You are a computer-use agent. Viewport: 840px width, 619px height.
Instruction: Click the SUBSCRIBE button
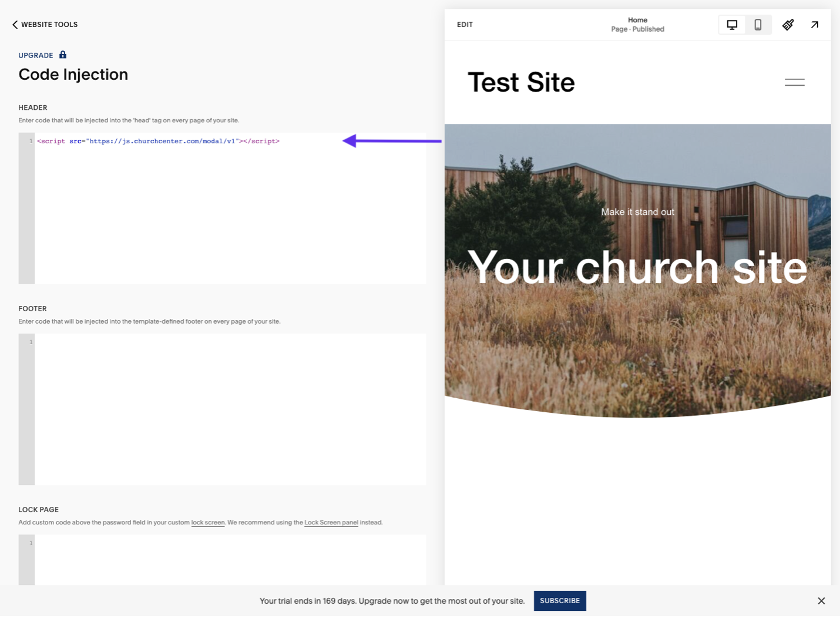[x=560, y=601]
